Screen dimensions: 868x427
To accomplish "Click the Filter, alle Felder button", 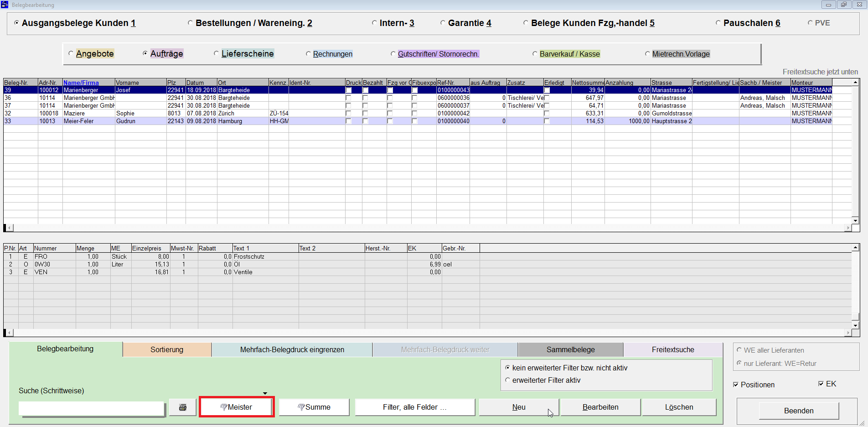I will pyautogui.click(x=415, y=407).
